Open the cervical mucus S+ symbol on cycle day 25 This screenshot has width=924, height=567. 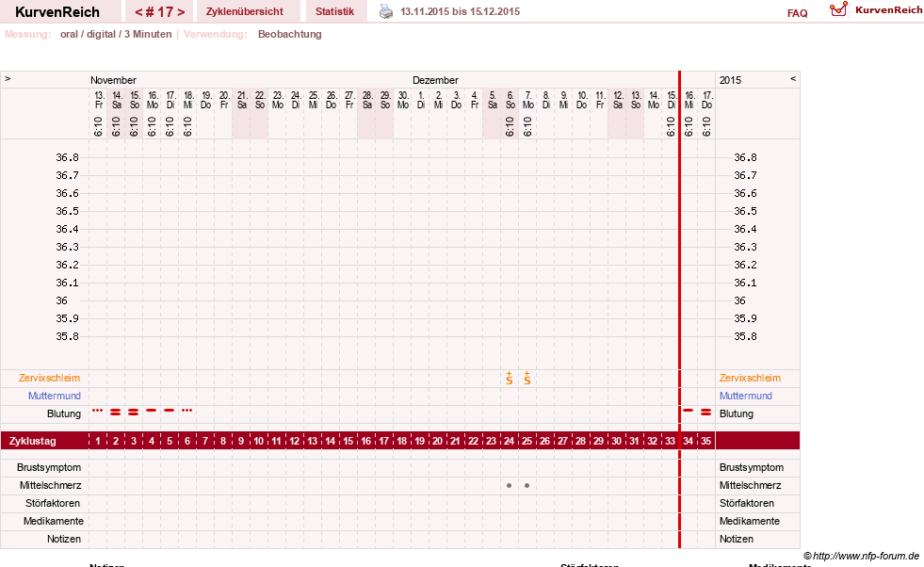[527, 379]
